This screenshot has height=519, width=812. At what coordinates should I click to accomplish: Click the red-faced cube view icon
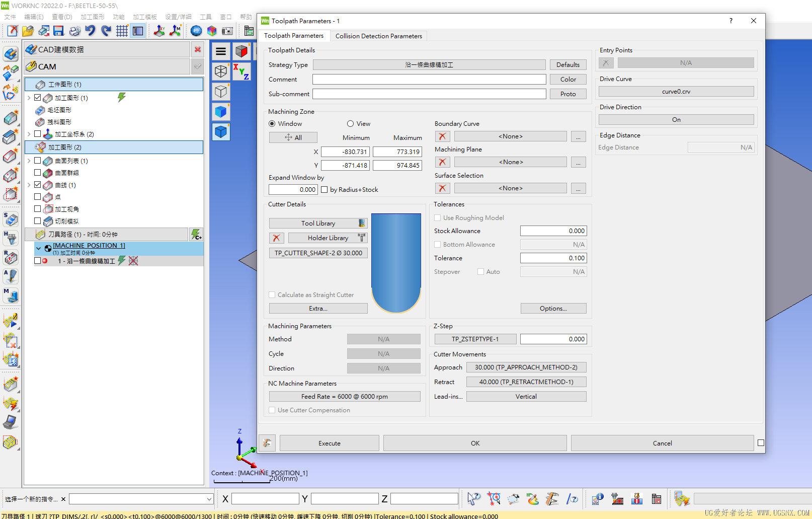coord(241,51)
